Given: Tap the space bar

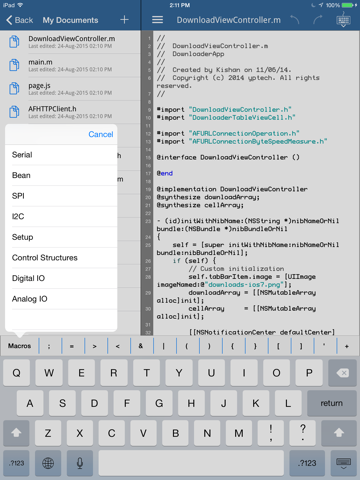Looking at the screenshot, I should coord(191,463).
